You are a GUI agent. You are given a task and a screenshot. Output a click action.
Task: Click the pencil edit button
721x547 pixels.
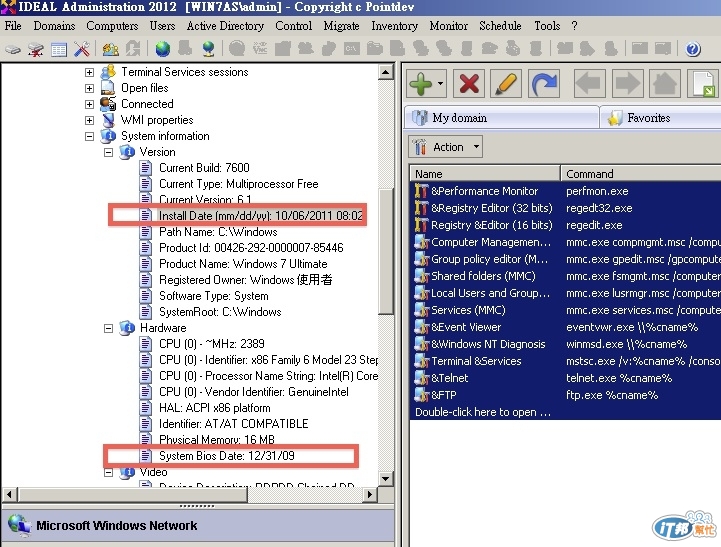click(x=506, y=84)
